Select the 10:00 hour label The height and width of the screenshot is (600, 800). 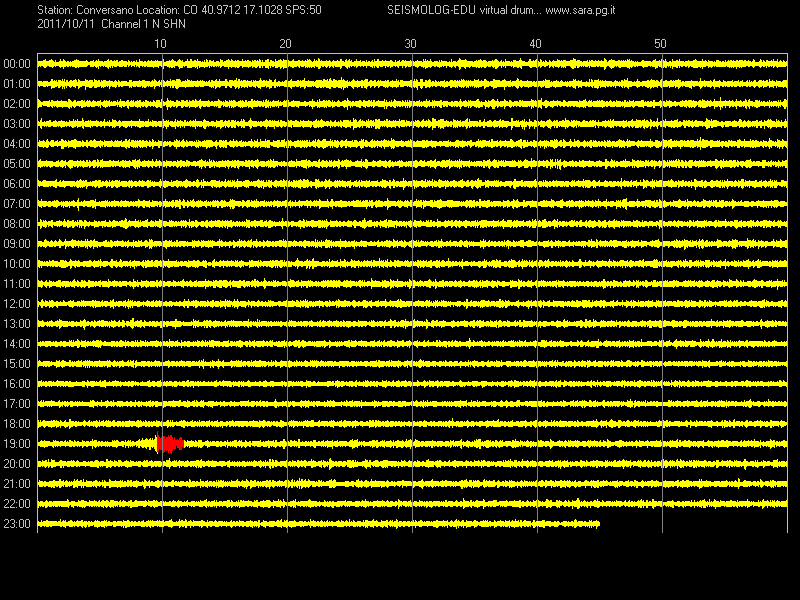point(17,264)
